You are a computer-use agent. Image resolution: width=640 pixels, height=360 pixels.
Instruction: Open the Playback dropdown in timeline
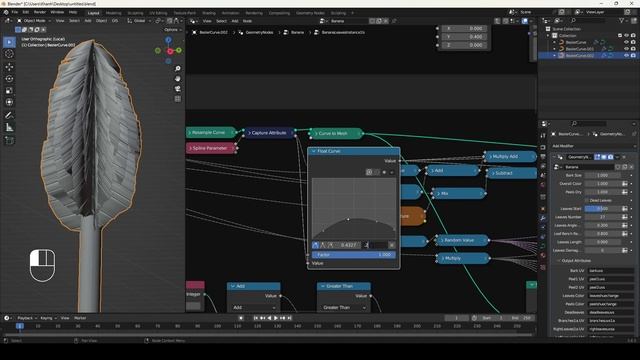point(27,318)
